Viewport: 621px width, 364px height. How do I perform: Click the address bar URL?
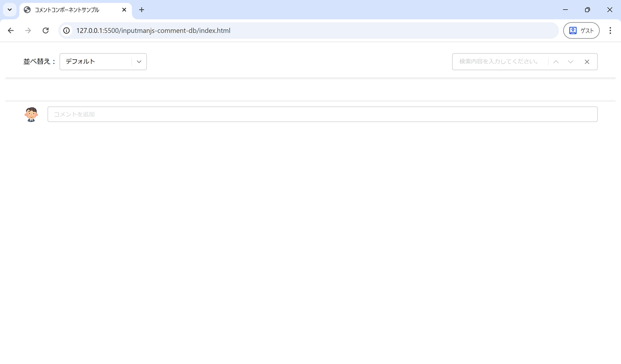point(153,31)
